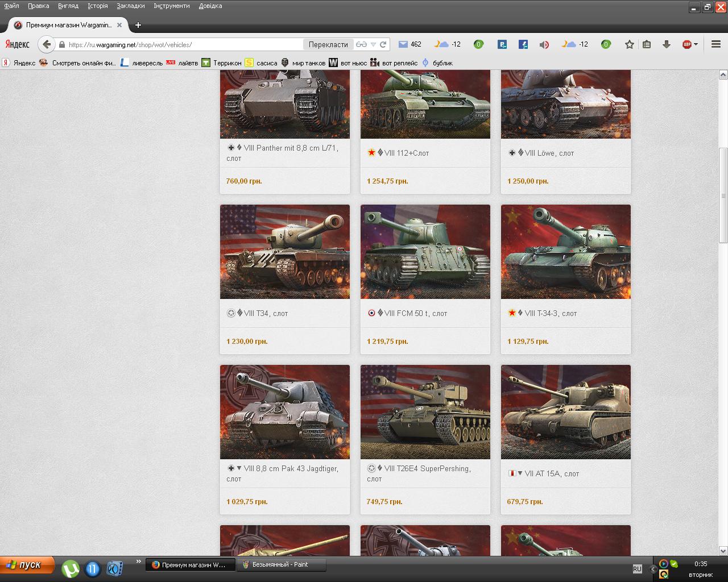728x582 pixels.
Task: Click the first weather widget showing -12
Action: tap(448, 44)
